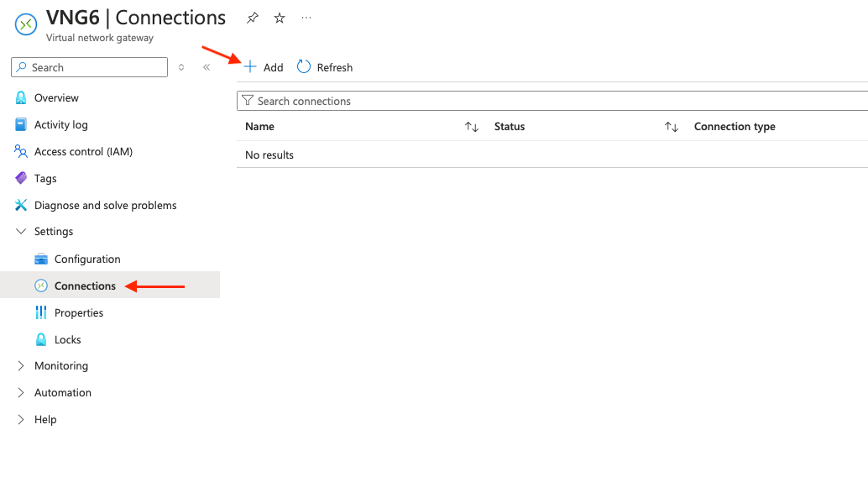Click the Virtual network gateway subtitle
This screenshot has width=868, height=477.
(100, 38)
